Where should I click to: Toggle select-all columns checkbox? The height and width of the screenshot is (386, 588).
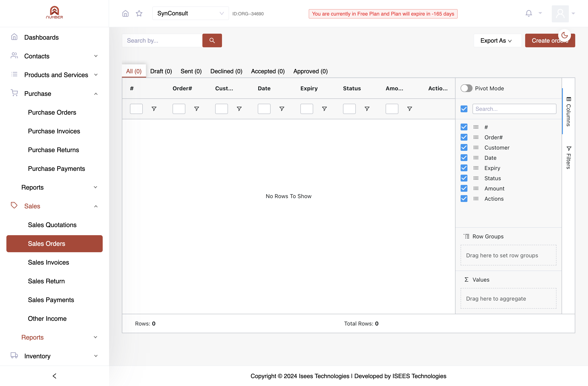point(464,109)
